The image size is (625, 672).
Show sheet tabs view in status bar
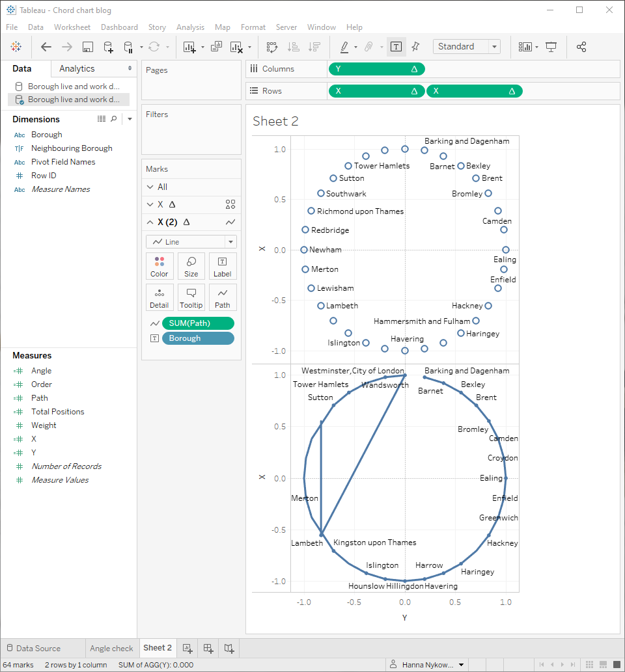[x=617, y=665]
